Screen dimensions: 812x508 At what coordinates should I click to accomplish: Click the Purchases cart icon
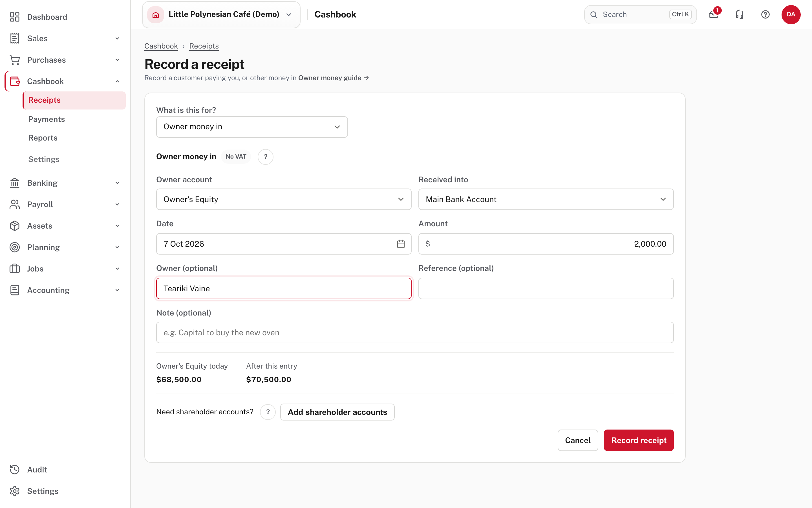pyautogui.click(x=14, y=60)
